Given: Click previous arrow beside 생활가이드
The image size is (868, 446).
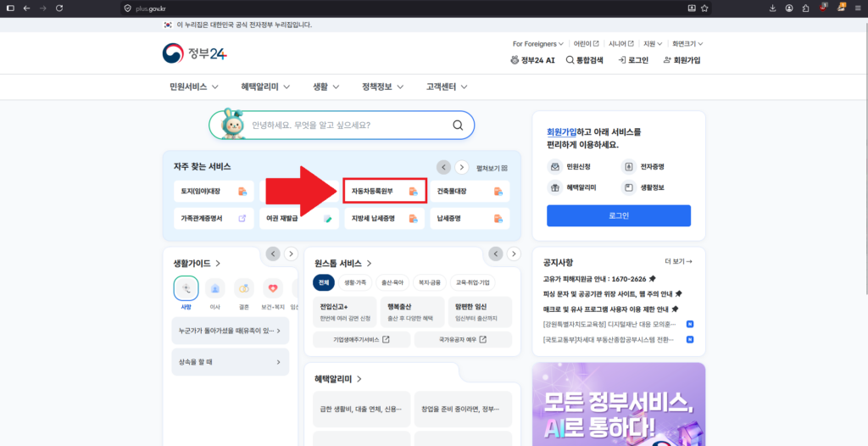Looking at the screenshot, I should (x=273, y=254).
